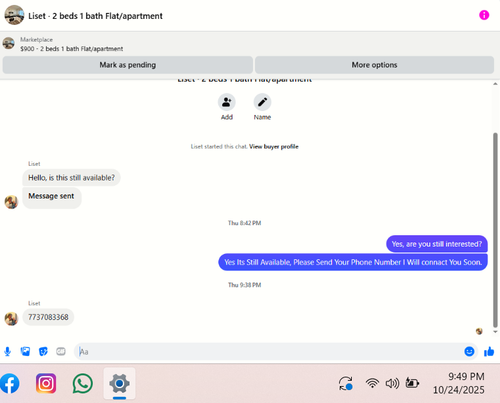500x403 pixels.
Task: Click Liset's avatar beside Message sent
Action: point(11,202)
